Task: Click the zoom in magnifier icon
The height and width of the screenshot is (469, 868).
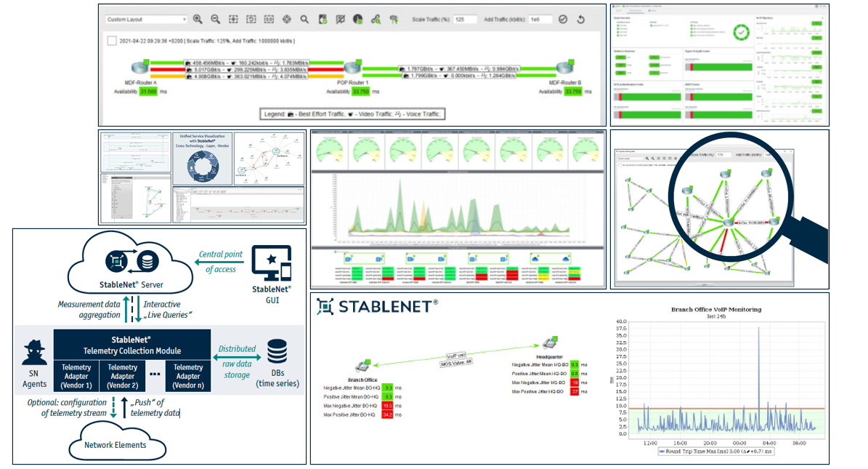Action: click(198, 20)
